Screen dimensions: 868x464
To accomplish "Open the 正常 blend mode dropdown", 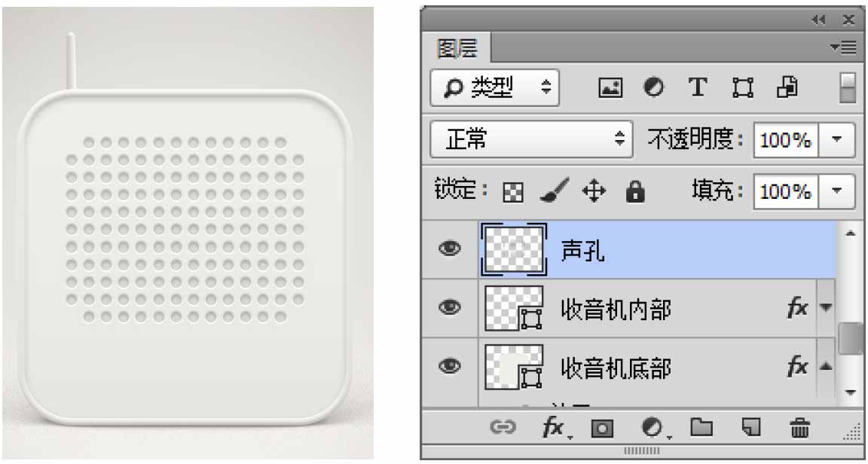I will pos(531,139).
